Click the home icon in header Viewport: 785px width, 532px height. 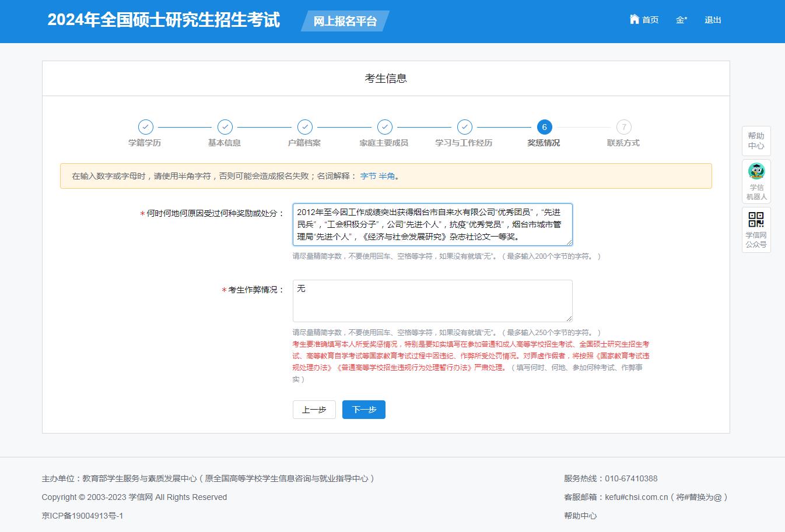coord(635,19)
